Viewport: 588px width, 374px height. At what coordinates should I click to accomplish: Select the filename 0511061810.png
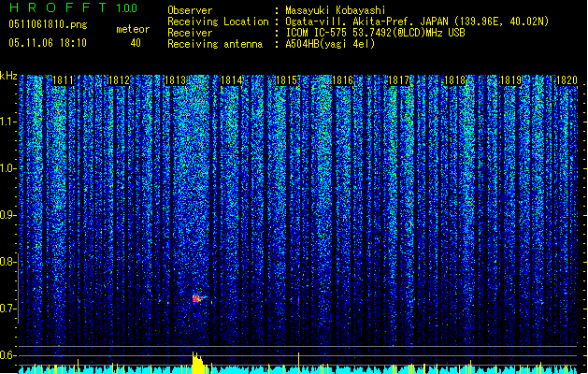pos(48,24)
